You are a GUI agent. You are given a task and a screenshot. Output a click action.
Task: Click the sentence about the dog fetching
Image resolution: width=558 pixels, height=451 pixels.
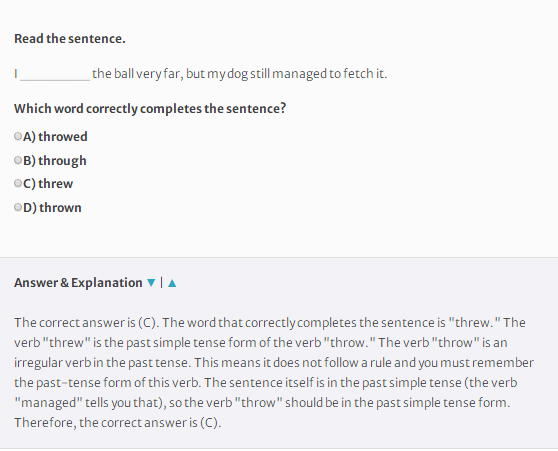point(201,74)
